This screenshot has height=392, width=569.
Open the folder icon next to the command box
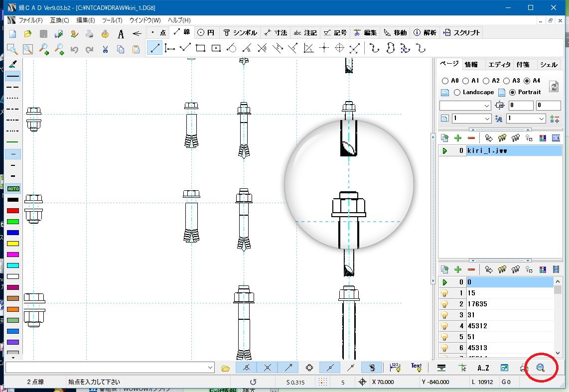pos(225,368)
